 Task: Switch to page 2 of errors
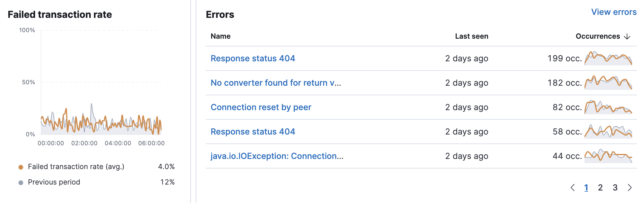pyautogui.click(x=600, y=188)
